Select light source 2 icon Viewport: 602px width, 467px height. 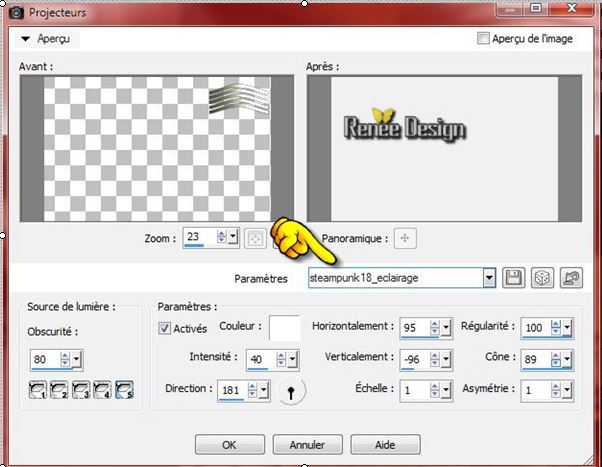pyautogui.click(x=59, y=390)
